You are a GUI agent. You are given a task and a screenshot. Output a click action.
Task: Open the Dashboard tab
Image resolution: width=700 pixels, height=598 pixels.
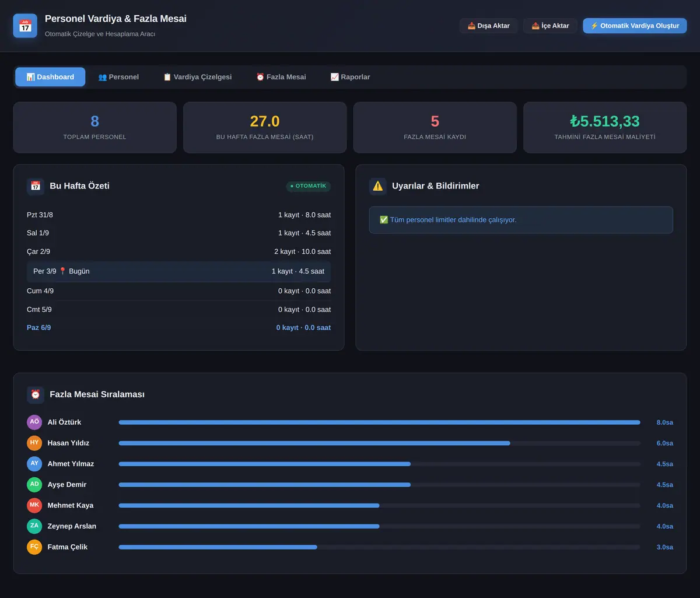tap(50, 77)
